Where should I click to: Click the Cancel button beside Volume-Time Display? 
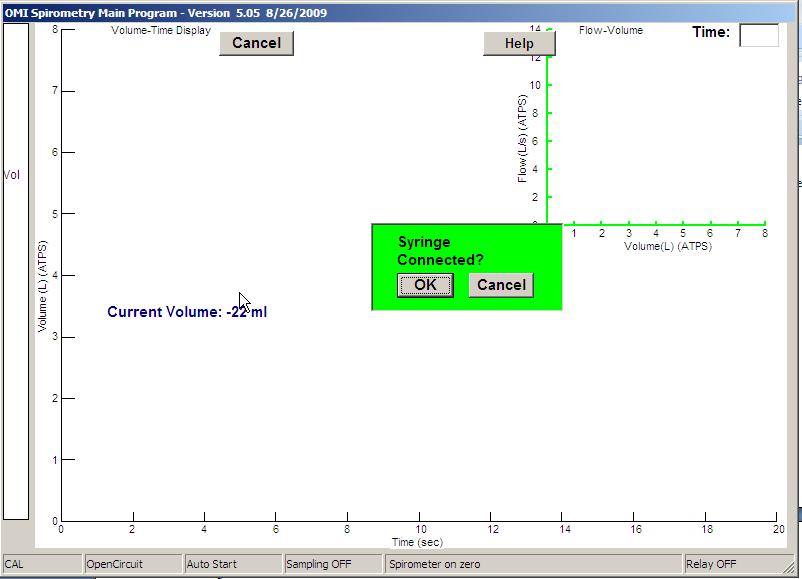click(x=256, y=43)
